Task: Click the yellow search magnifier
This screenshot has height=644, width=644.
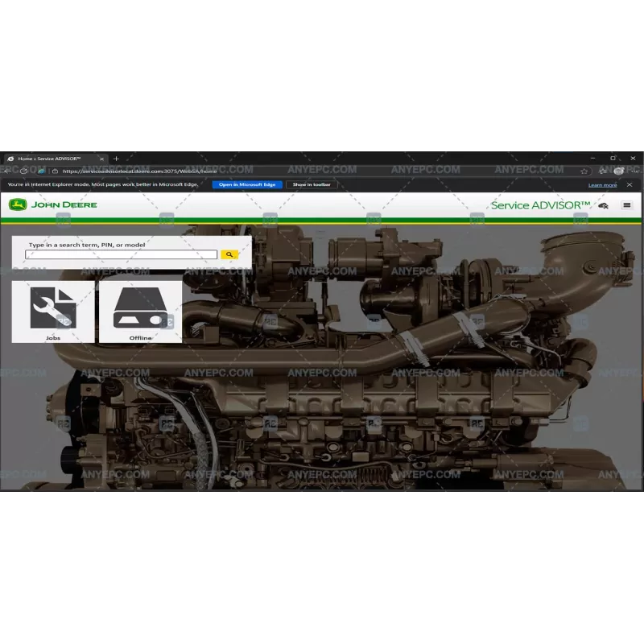Action: [x=230, y=254]
